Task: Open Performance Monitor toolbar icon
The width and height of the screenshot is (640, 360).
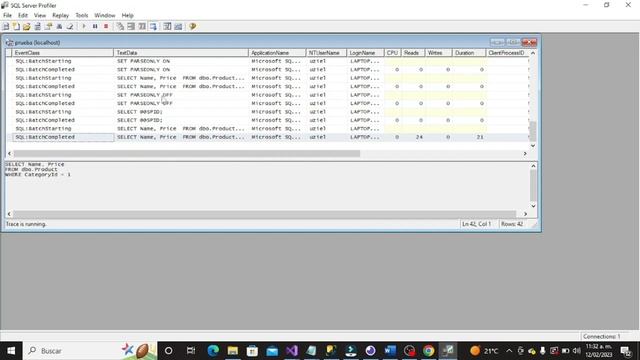Action: tap(178, 27)
